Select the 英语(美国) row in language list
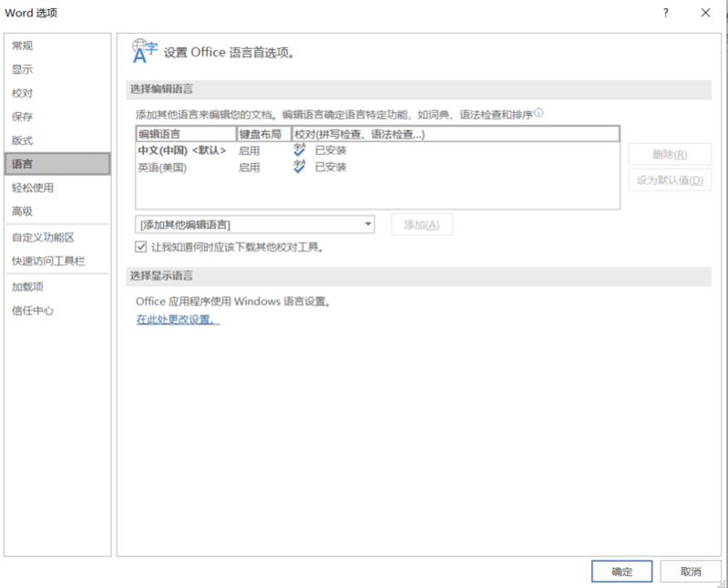This screenshot has height=588, width=728. coord(162,168)
